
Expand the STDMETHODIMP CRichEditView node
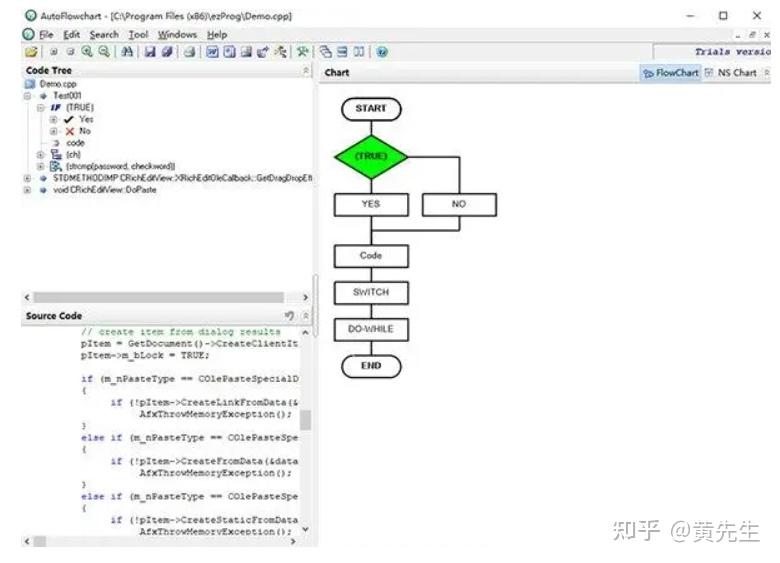27,178
